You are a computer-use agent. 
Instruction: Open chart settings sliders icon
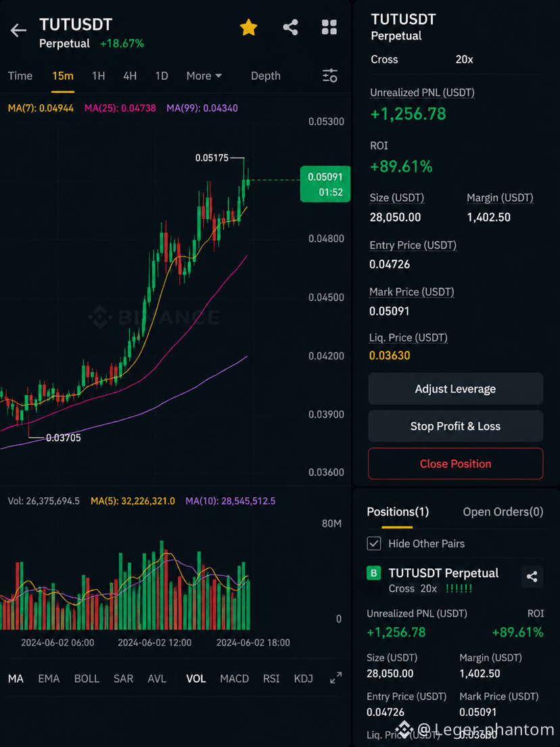(330, 76)
